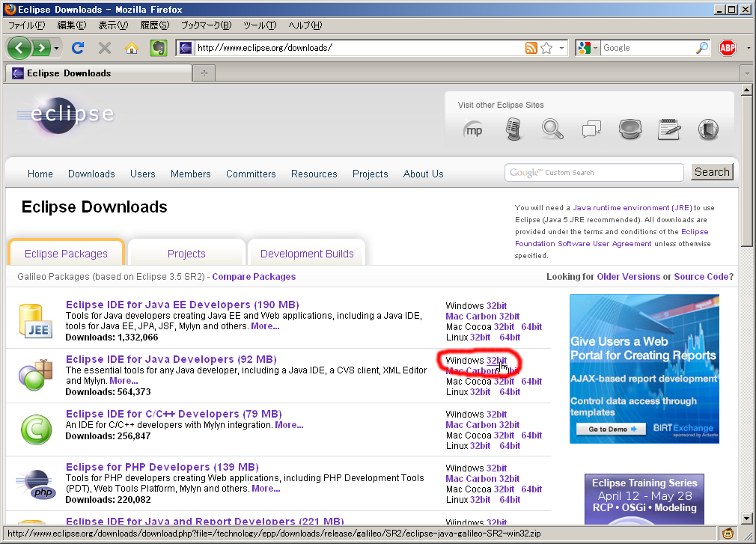Open the ファイル(F) menu
The height and width of the screenshot is (544, 756).
[x=26, y=25]
